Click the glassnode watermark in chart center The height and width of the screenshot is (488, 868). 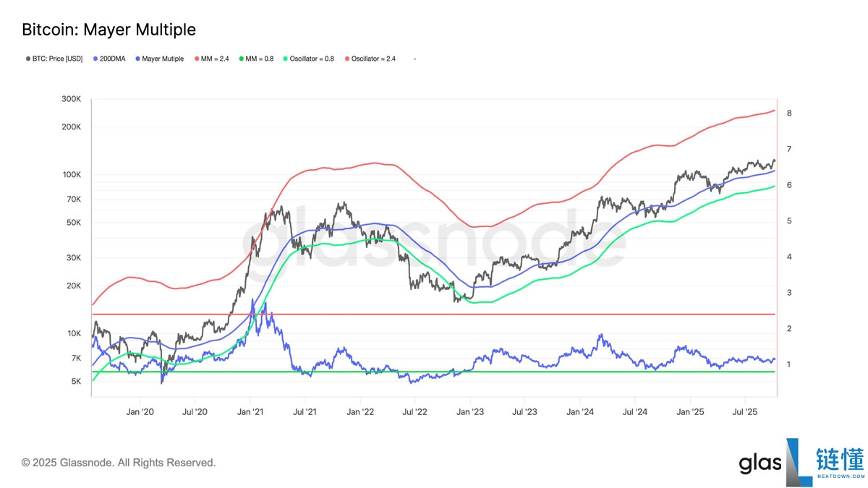coord(433,239)
